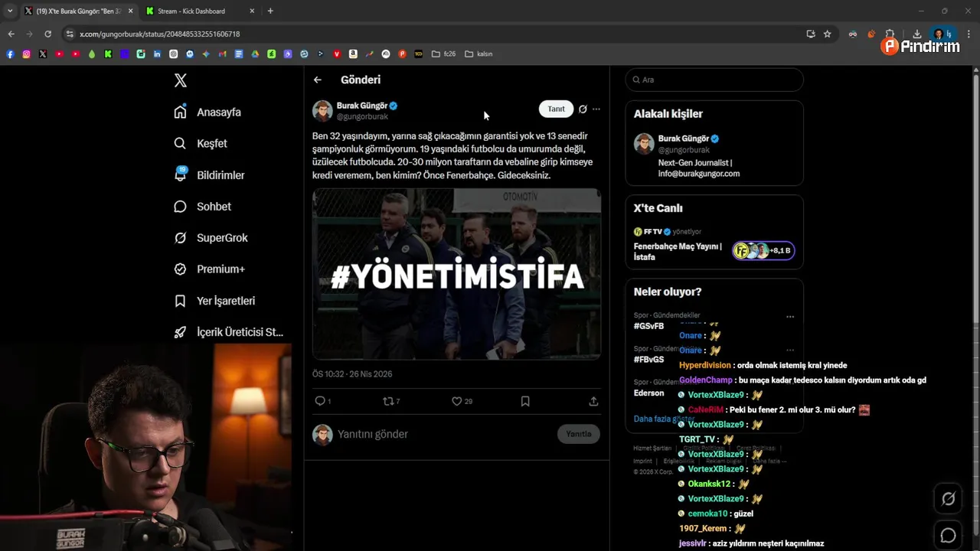Image resolution: width=980 pixels, height=551 pixels.
Task: Open the post's more options menu
Action: tap(596, 109)
